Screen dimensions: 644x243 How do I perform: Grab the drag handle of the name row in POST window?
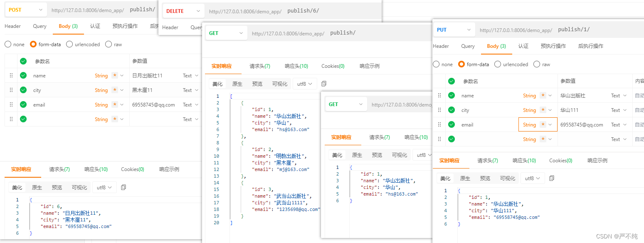pos(11,76)
